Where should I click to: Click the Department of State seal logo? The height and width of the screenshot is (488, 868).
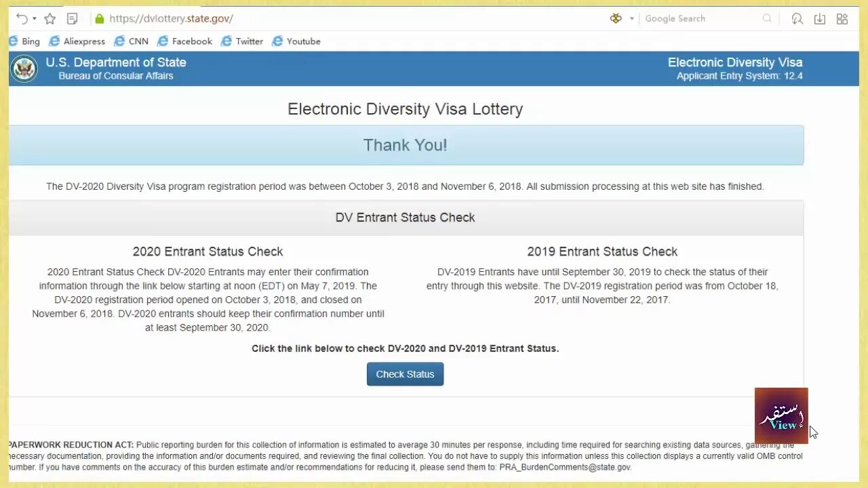(x=24, y=68)
